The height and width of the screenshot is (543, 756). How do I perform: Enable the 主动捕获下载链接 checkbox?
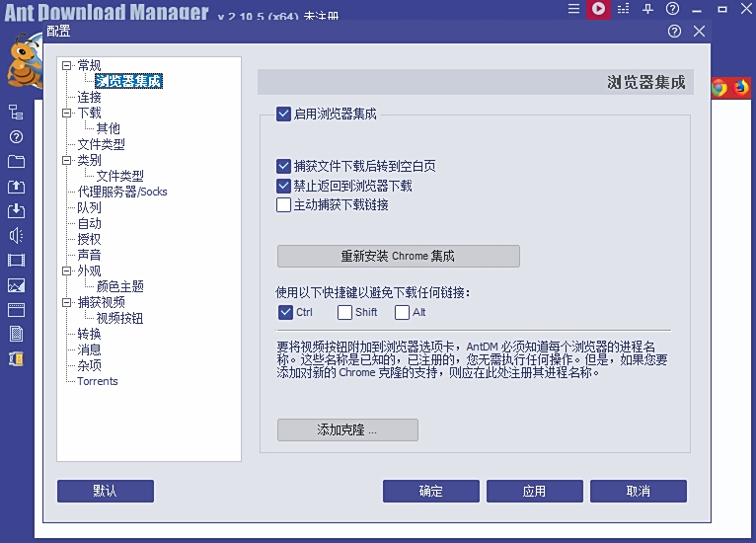[284, 205]
